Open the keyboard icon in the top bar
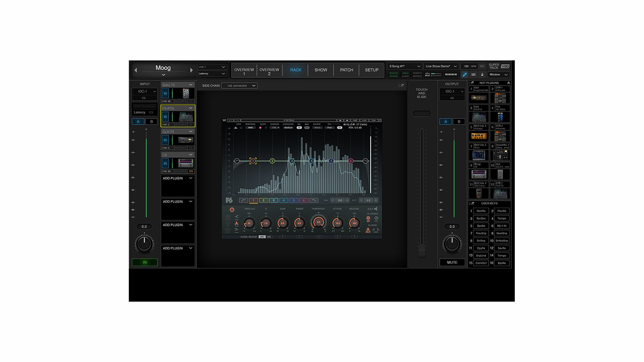This screenshot has width=644, height=362. [x=473, y=74]
